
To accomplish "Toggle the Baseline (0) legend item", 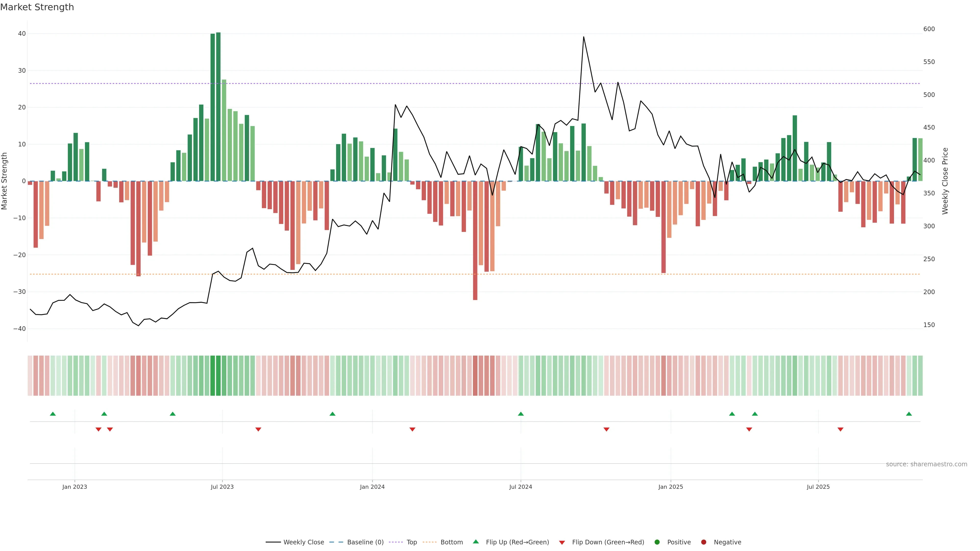I will [365, 542].
